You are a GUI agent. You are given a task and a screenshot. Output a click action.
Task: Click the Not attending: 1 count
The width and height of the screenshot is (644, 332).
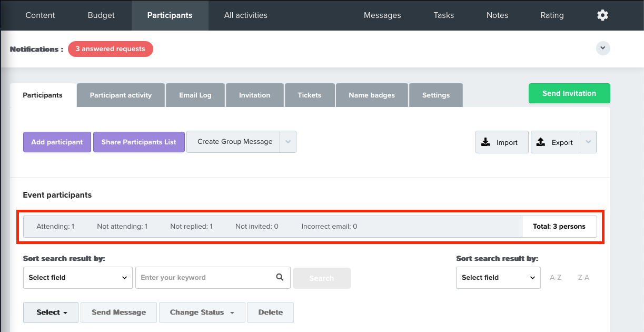click(x=122, y=227)
